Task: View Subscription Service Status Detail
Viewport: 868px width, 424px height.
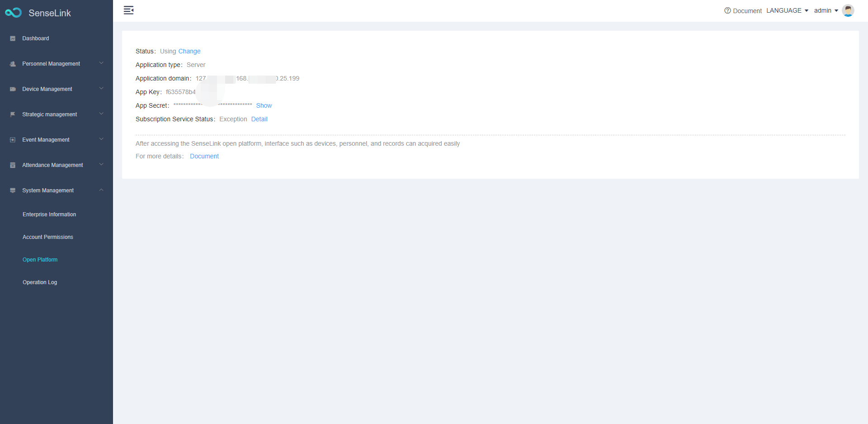Action: [x=259, y=119]
